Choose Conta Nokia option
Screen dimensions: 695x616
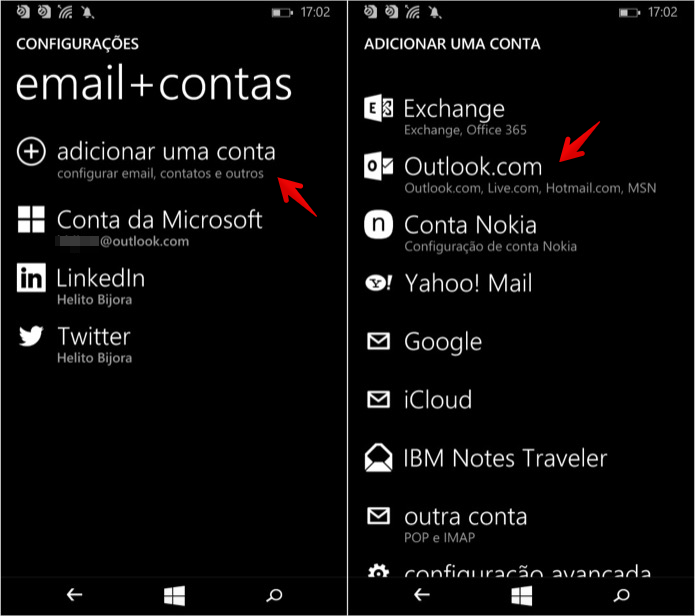click(470, 232)
